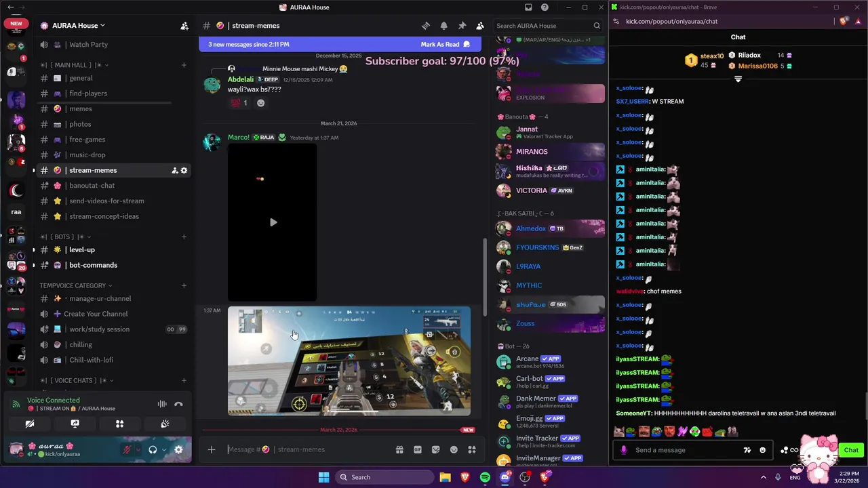The height and width of the screenshot is (488, 868).
Task: Open Dank Memer bot in member list
Action: 550,401
